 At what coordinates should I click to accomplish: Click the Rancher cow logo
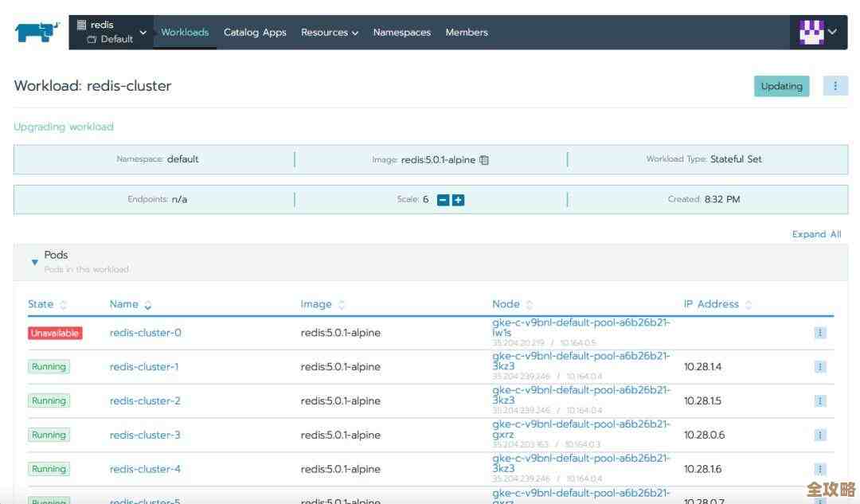37,33
